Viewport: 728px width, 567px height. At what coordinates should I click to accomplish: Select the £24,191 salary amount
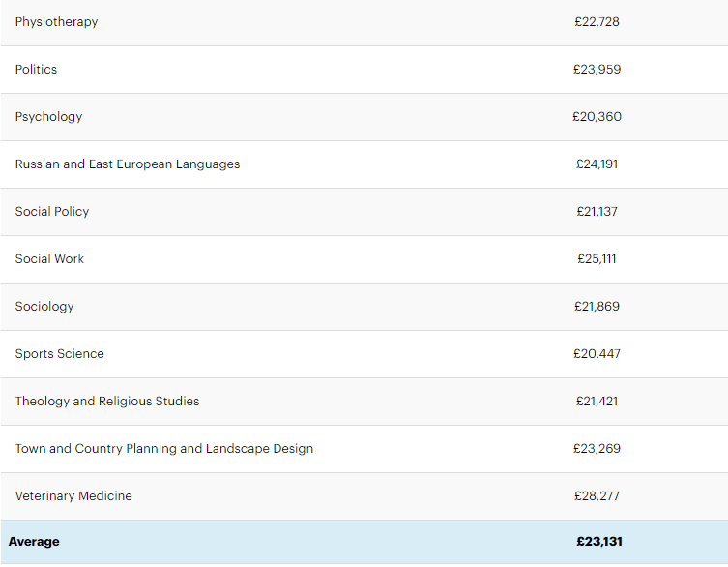tap(597, 164)
